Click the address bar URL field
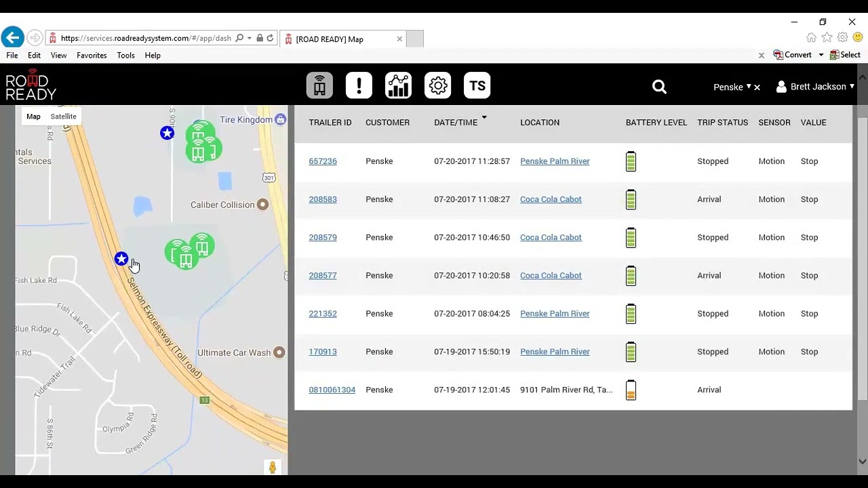Screen dimensions: 868x488 145,39
